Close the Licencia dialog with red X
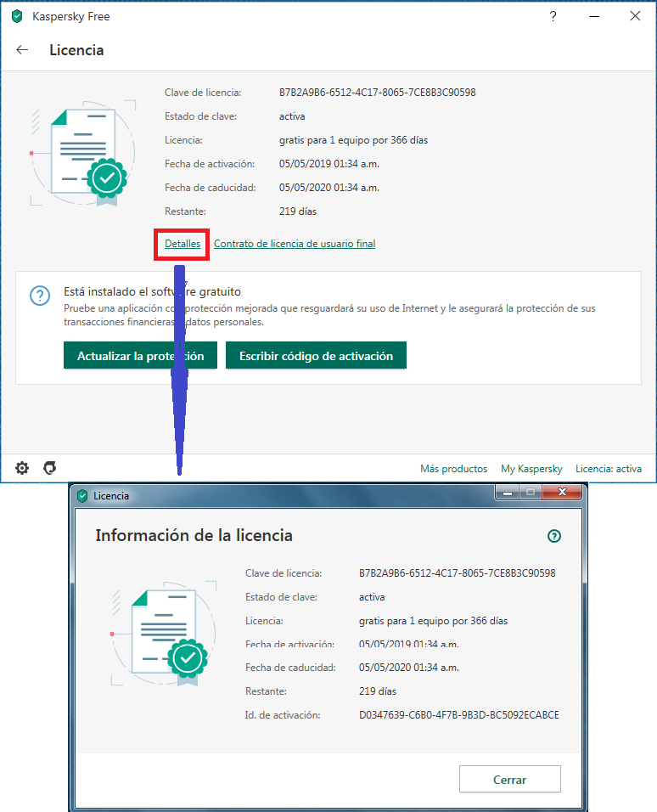Image resolution: width=657 pixels, height=812 pixels. pyautogui.click(x=562, y=492)
